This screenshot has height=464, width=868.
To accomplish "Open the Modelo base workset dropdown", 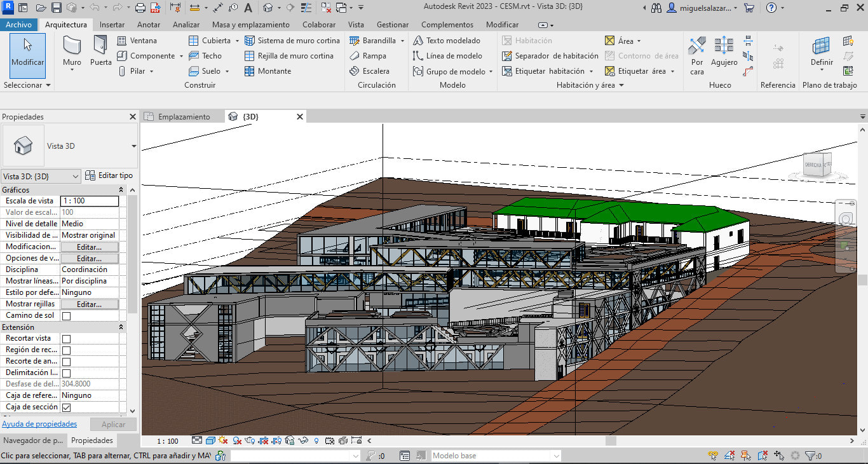I will [x=496, y=456].
